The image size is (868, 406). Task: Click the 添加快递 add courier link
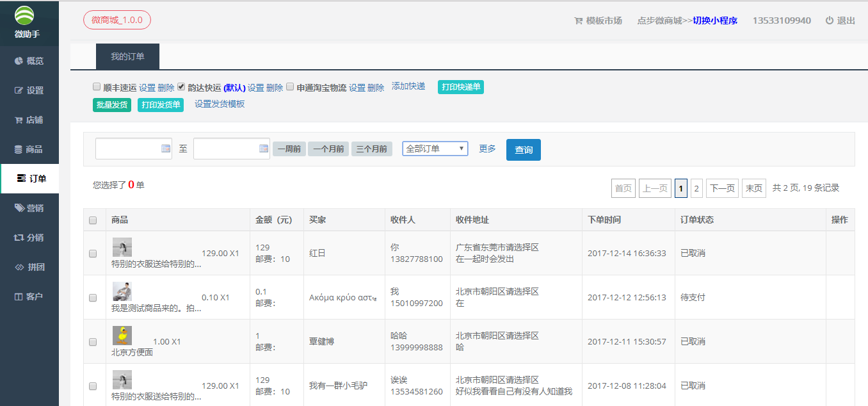coord(408,86)
